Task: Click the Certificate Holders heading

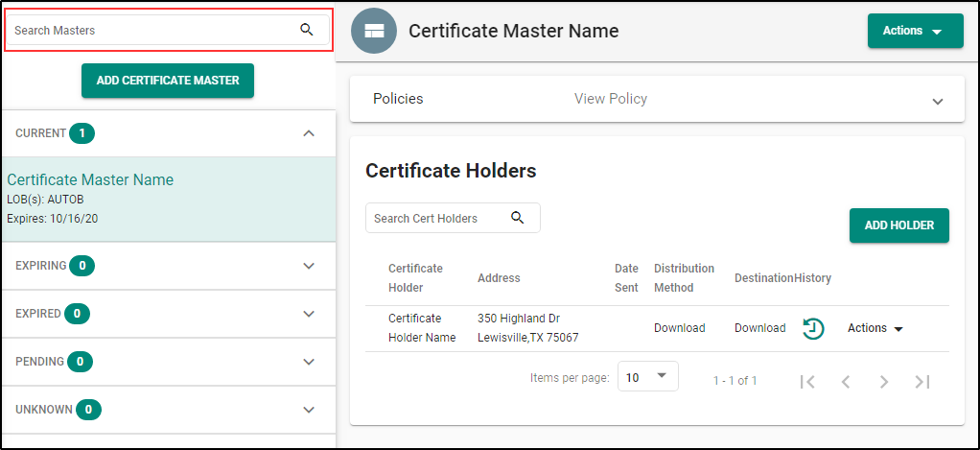Action: click(x=451, y=171)
